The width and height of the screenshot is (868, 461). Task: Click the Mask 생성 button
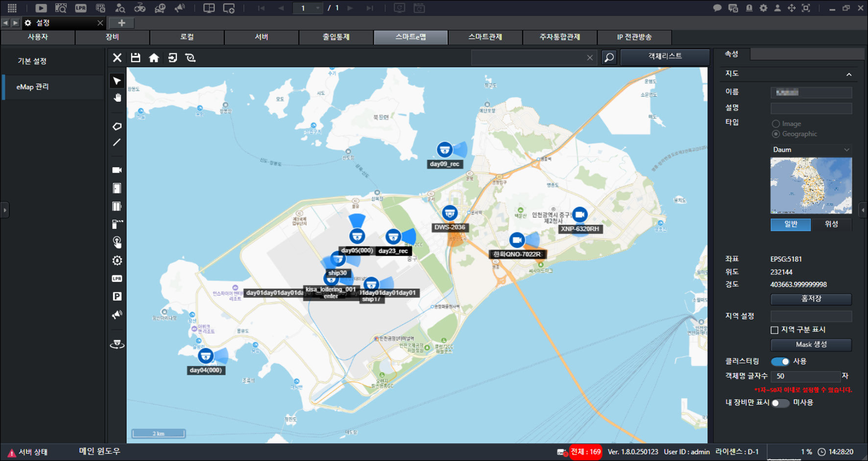coord(811,345)
